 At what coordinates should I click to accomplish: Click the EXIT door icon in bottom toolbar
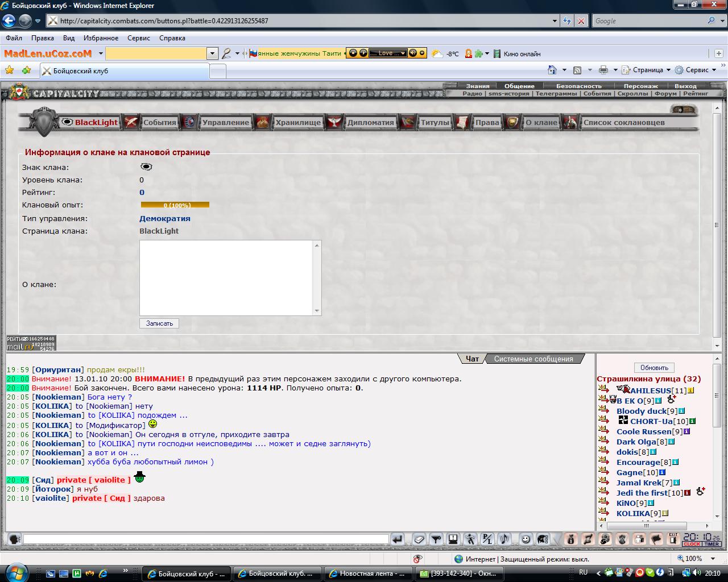[x=673, y=539]
